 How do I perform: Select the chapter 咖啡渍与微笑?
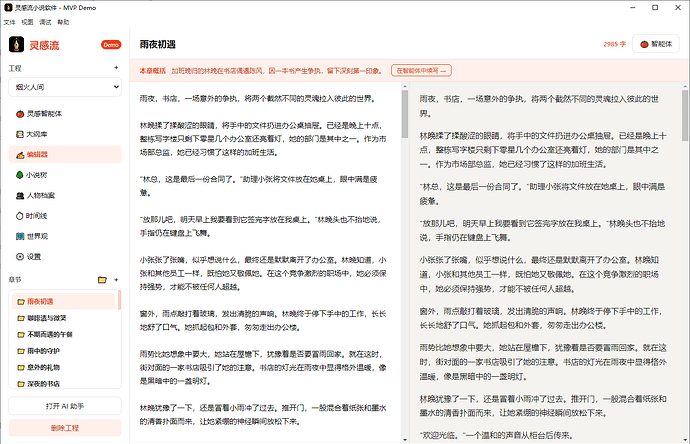(63, 318)
